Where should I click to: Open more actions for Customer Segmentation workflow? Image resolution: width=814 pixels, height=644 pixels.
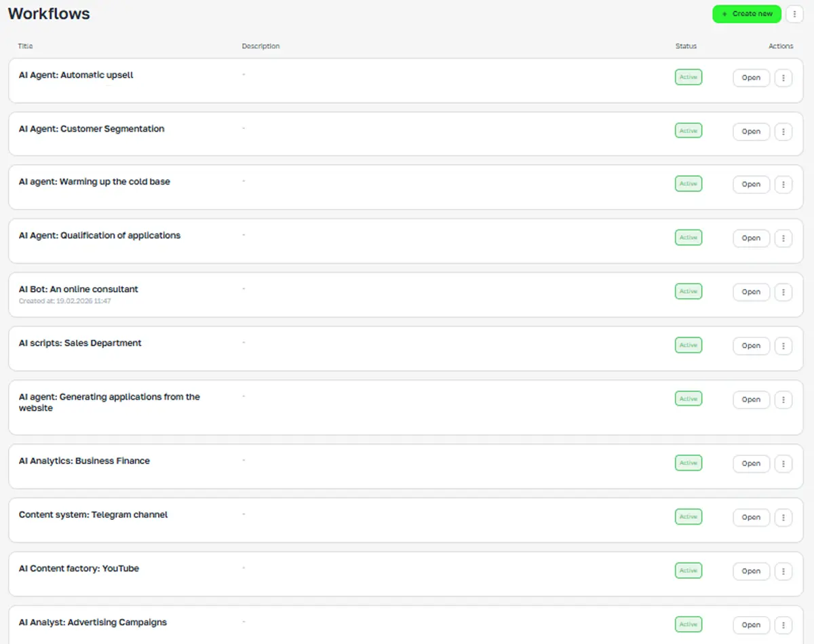[x=783, y=132]
